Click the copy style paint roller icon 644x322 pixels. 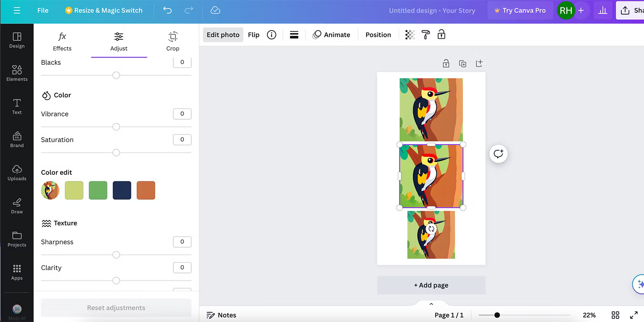click(x=426, y=35)
